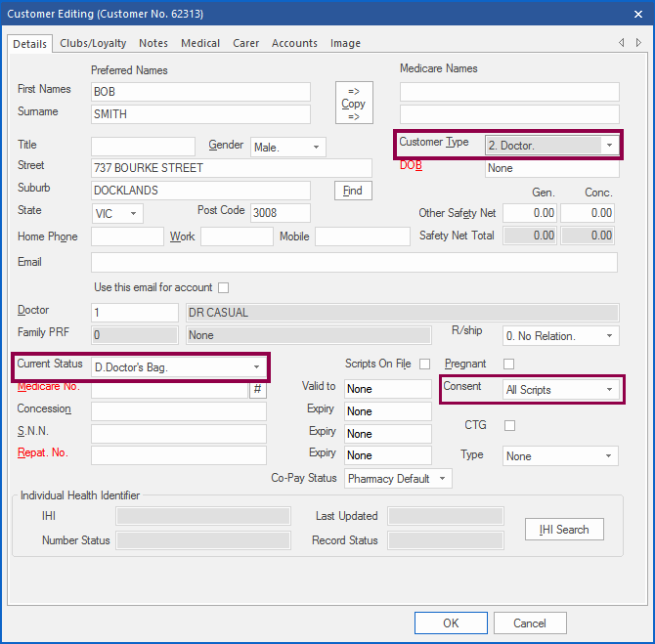Viewport: 655px width, 644px height.
Task: Click into the Email input field
Action: (354, 262)
